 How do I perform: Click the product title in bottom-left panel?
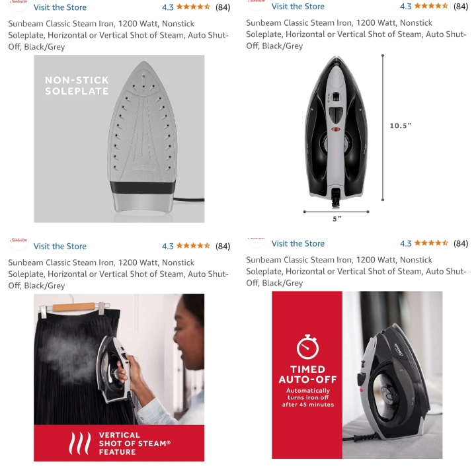(118, 274)
